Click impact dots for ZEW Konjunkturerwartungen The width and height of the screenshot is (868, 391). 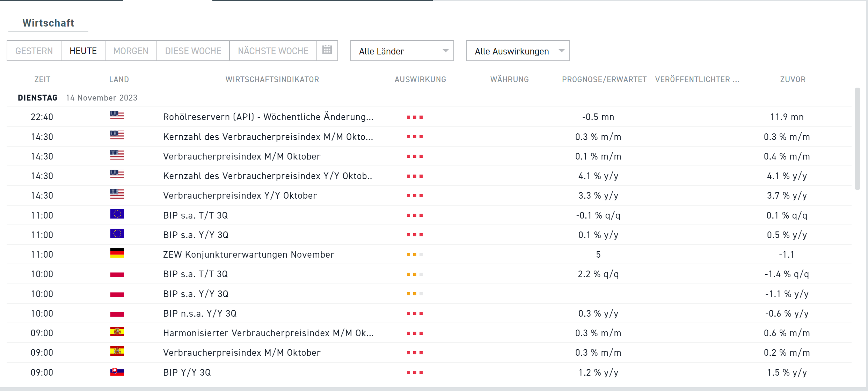point(415,255)
